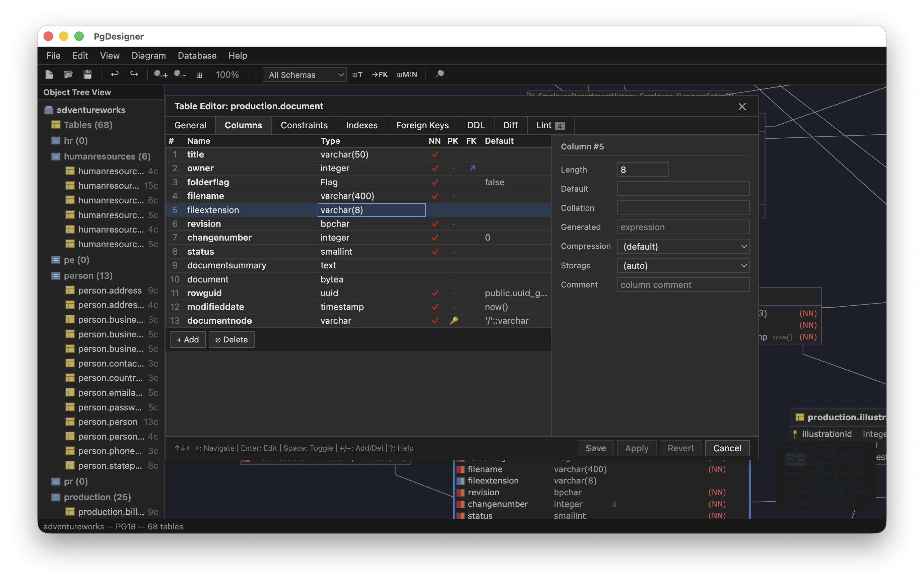Image resolution: width=924 pixels, height=583 pixels.
Task: Toggle the NN checkmark for the title column
Action: point(435,154)
